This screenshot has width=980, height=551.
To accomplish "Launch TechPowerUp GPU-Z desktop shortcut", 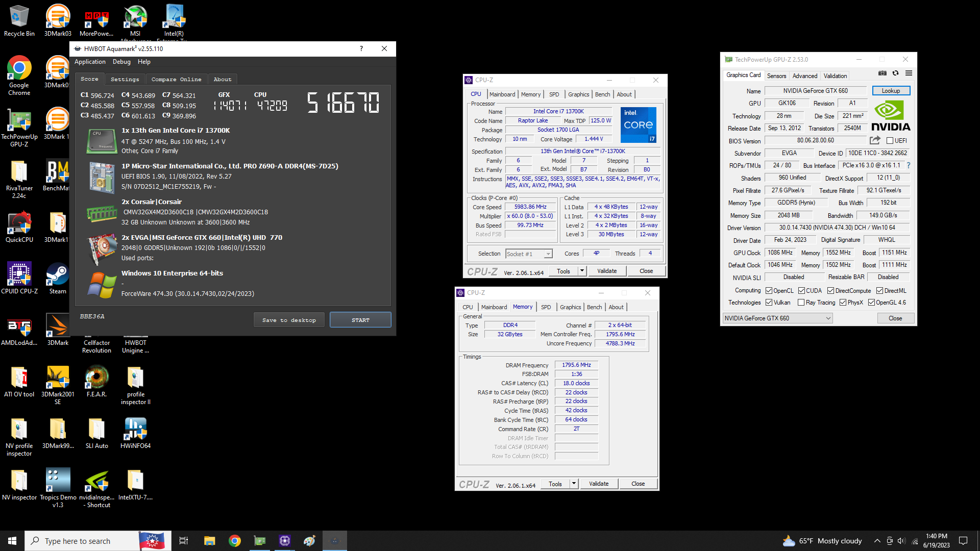I will click(19, 127).
